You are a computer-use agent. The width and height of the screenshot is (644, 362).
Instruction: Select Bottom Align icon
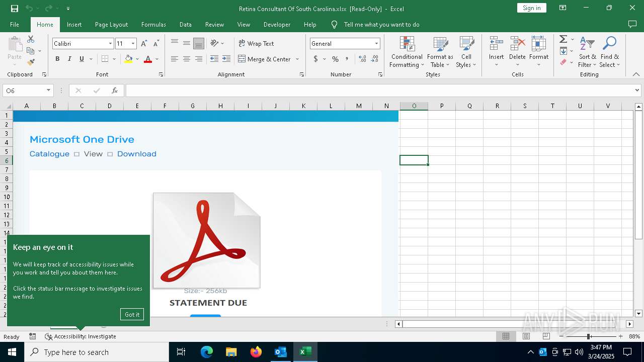[x=199, y=43]
